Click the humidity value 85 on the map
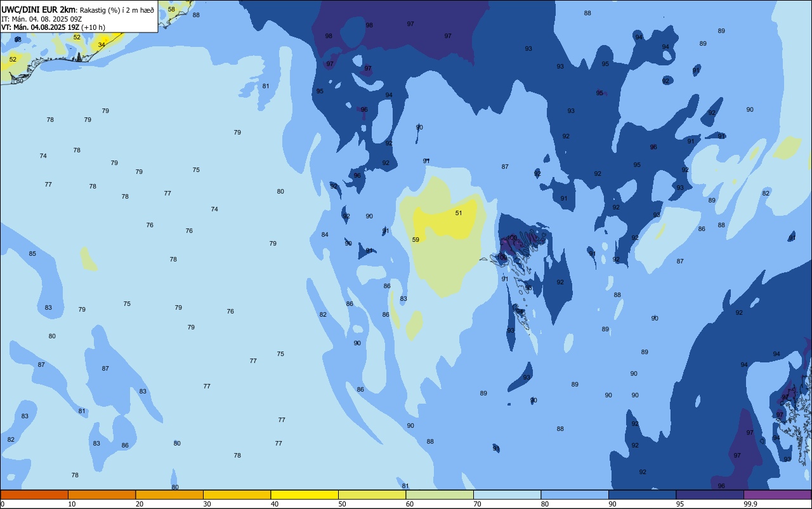 pos(32,253)
